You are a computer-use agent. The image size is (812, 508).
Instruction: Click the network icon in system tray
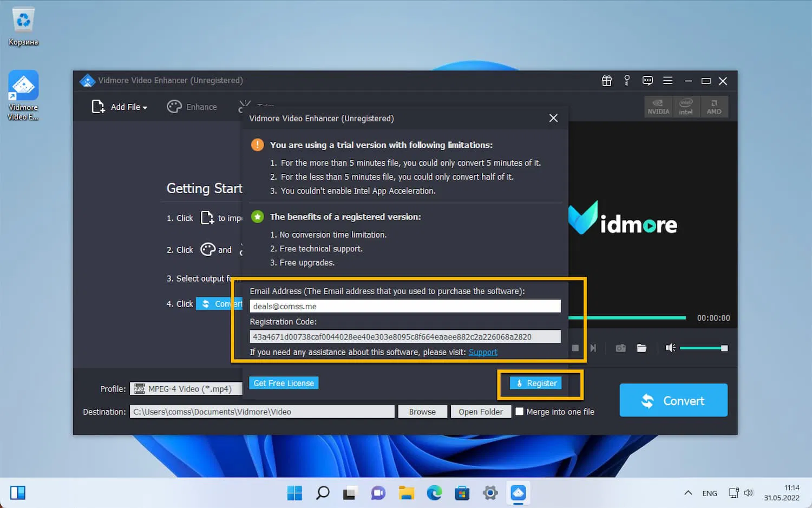(x=734, y=493)
